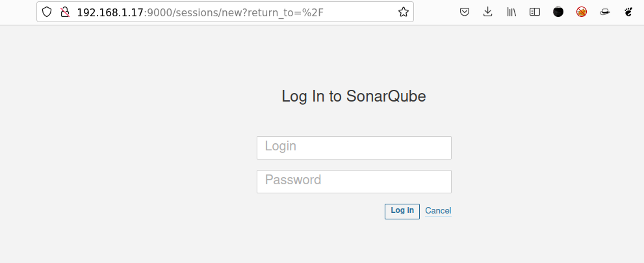Click the white hat extension icon
Screen dimensions: 644x263
[604, 12]
